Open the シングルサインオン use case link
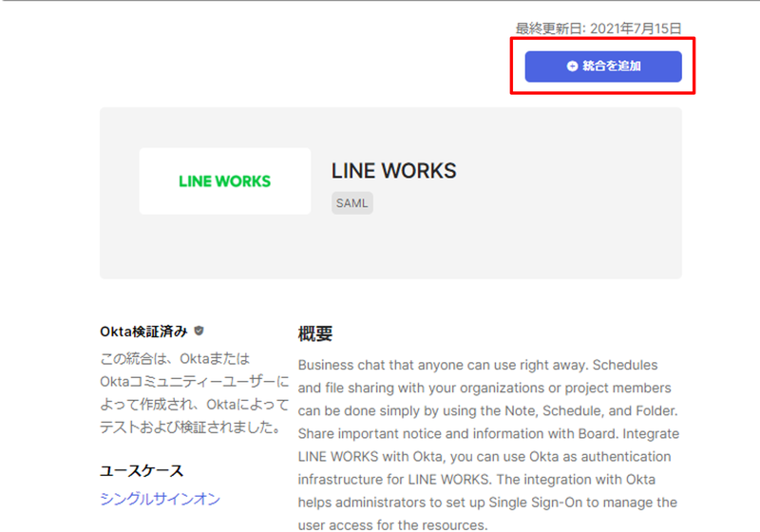This screenshot has width=760, height=532. click(x=160, y=499)
